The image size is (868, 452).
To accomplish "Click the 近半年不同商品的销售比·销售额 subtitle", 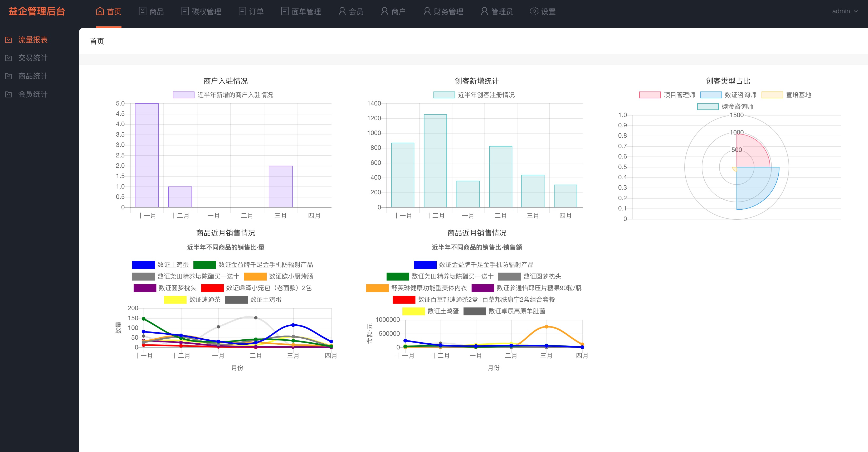I will coord(477,247).
